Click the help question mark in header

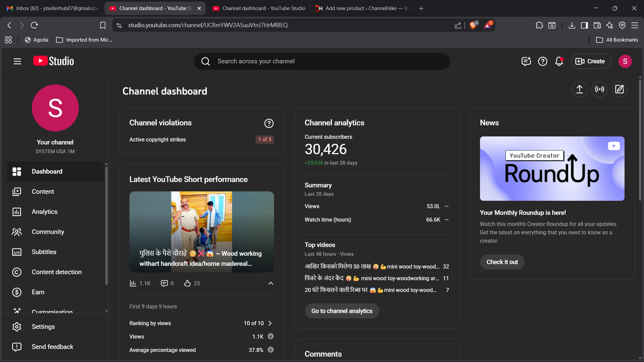point(543,61)
